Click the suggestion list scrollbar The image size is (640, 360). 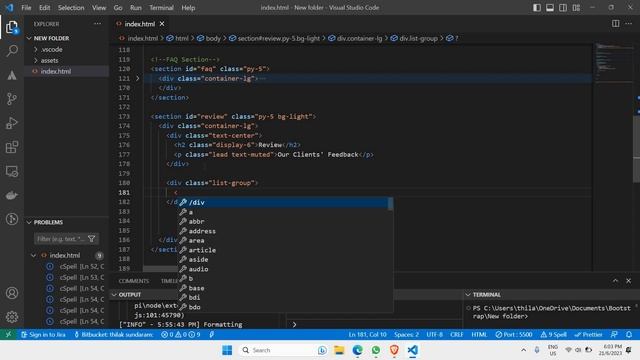coord(390,204)
